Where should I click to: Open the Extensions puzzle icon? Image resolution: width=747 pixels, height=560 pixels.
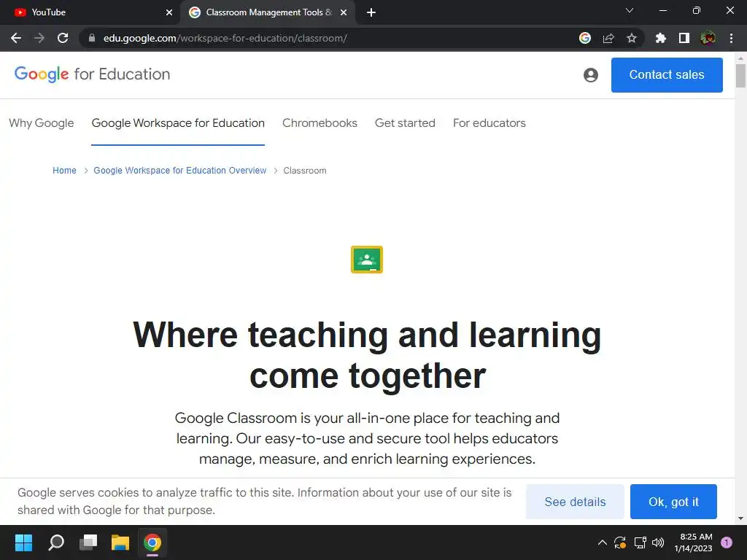click(661, 38)
